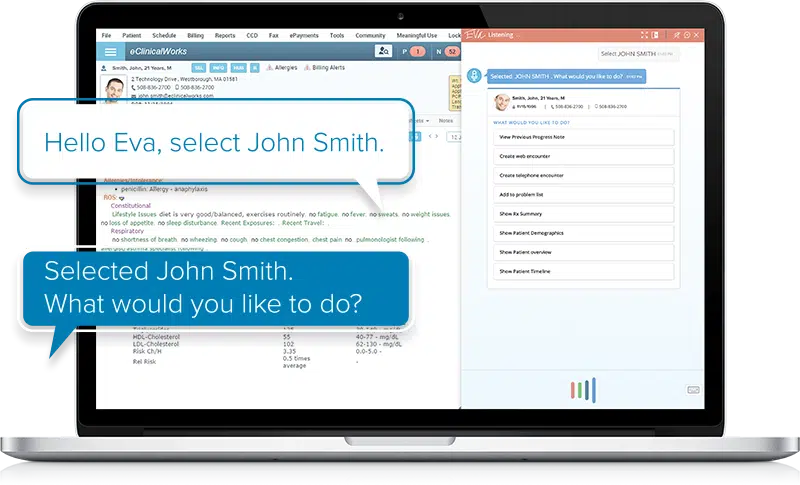
Task: Click the Eva logo in the orange header
Action: click(x=474, y=35)
